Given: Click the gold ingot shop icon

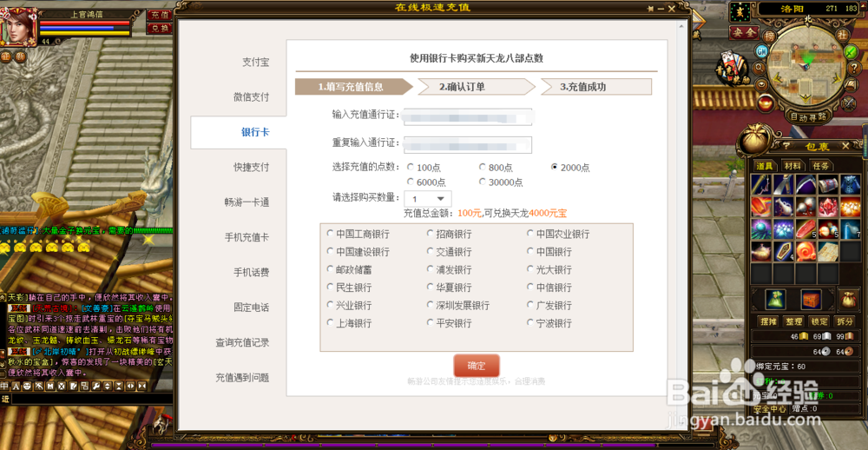Looking at the screenshot, I should pyautogui.click(x=766, y=103).
